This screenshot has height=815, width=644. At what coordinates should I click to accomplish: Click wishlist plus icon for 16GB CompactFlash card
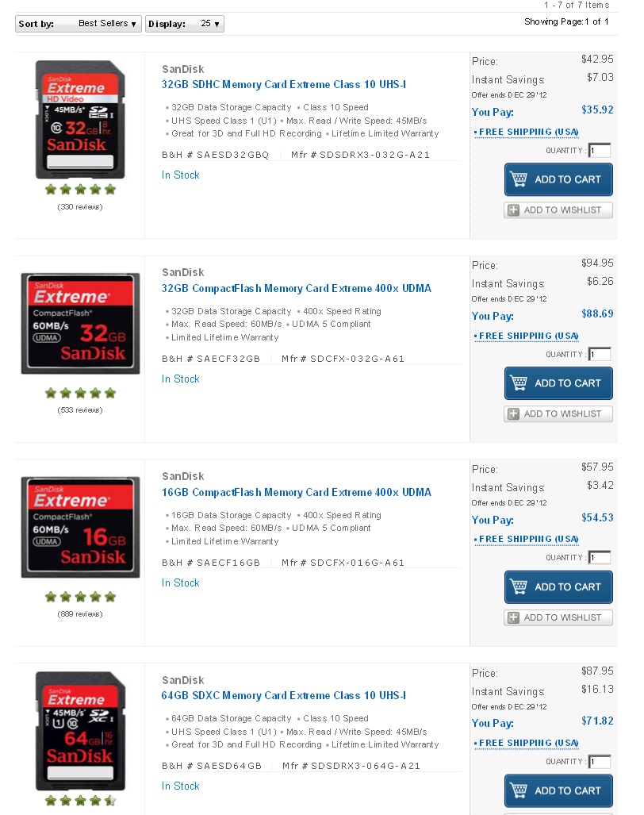point(513,617)
